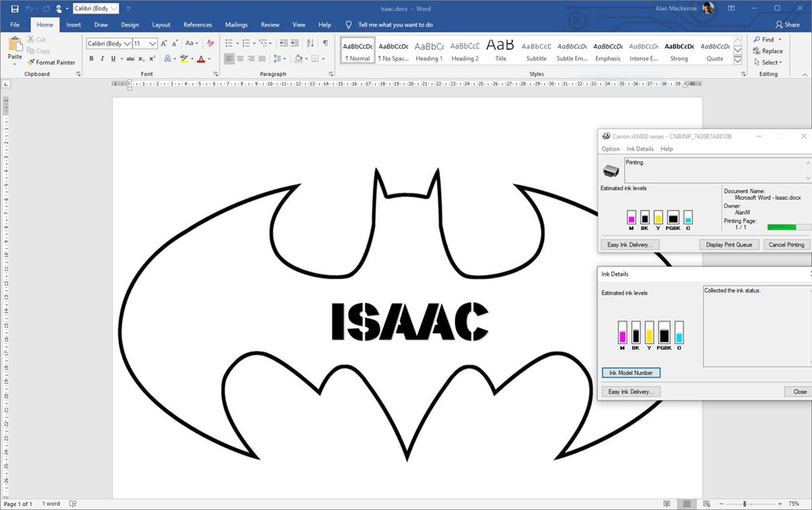812x510 pixels.
Task: Open Ink Details menu in Canon window
Action: [640, 149]
